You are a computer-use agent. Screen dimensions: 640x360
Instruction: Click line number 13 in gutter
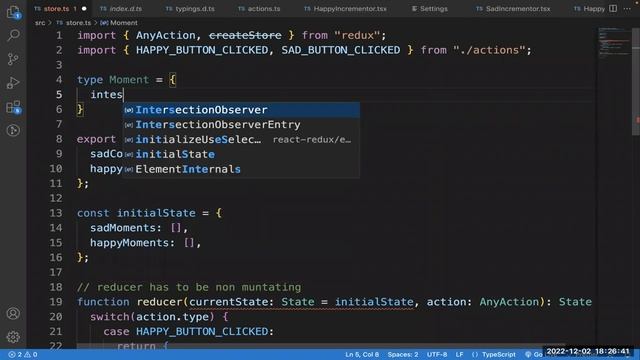pos(56,213)
